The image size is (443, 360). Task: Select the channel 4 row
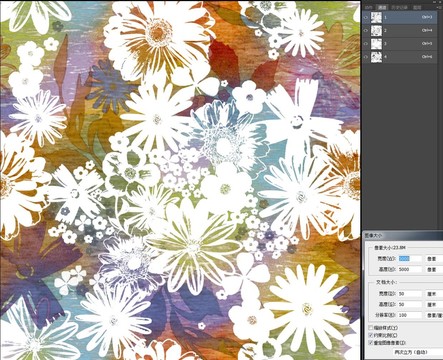click(400, 57)
